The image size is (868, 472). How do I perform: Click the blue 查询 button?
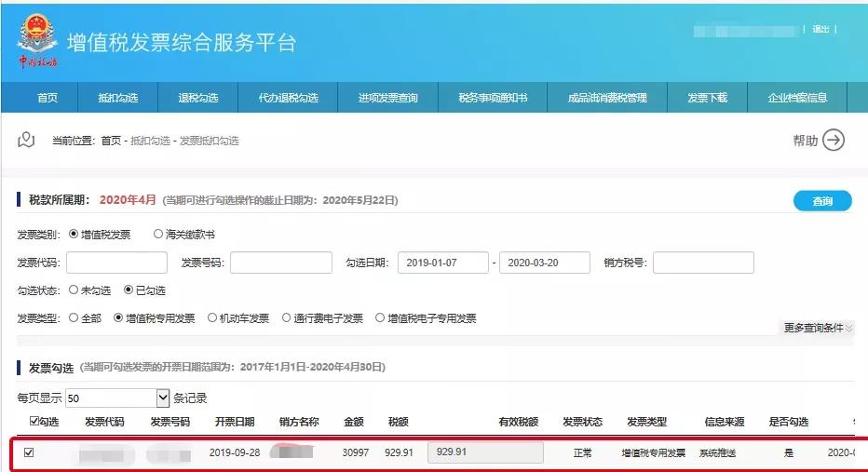tap(822, 201)
